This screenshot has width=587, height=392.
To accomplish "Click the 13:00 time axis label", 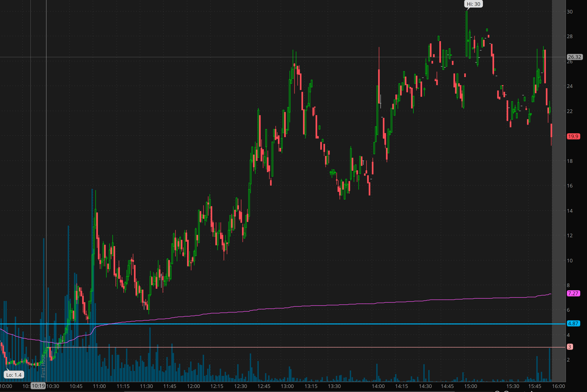I will pyautogui.click(x=287, y=386).
